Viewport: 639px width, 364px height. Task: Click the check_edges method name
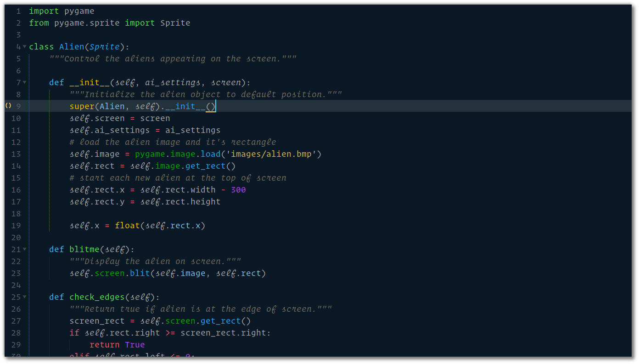[x=97, y=297]
